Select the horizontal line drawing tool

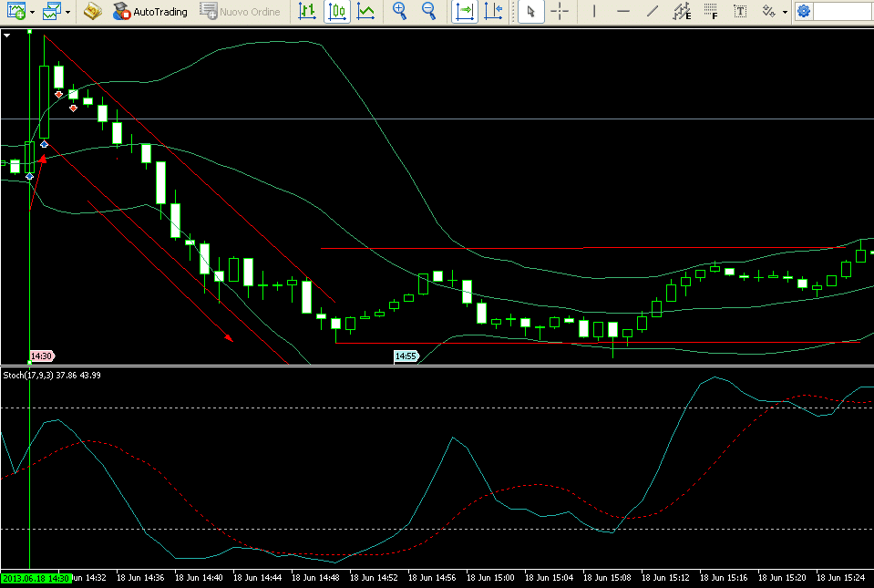(x=623, y=11)
